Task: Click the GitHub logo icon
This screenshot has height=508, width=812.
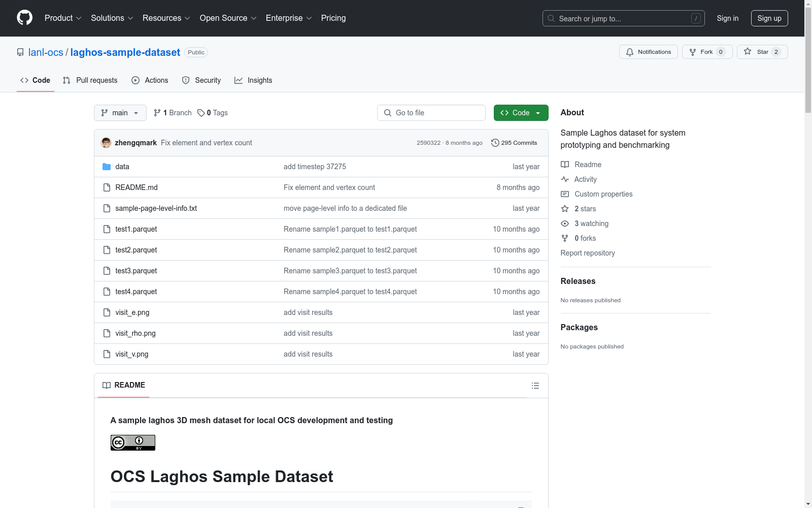Action: [x=24, y=18]
